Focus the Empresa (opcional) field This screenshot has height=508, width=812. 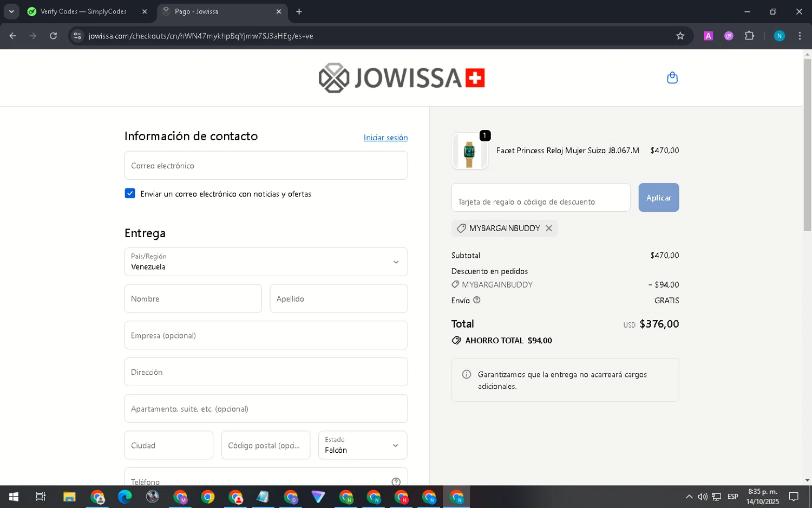pyautogui.click(x=266, y=335)
